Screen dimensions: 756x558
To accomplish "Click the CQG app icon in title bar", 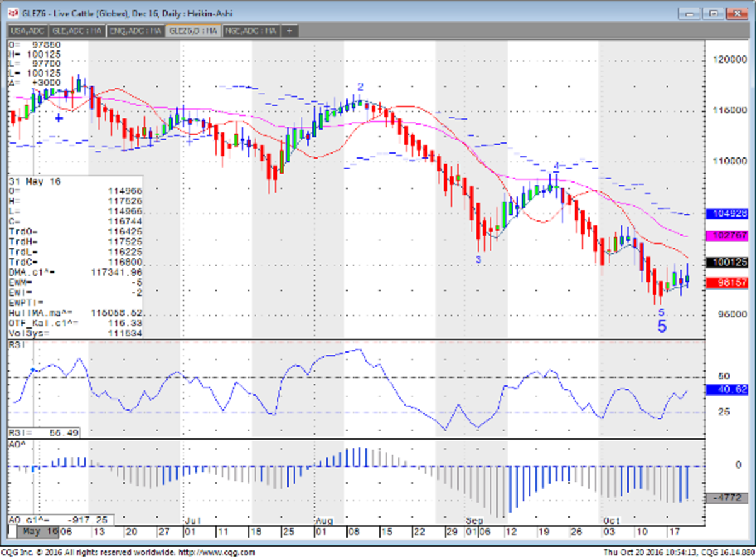I will coord(13,12).
